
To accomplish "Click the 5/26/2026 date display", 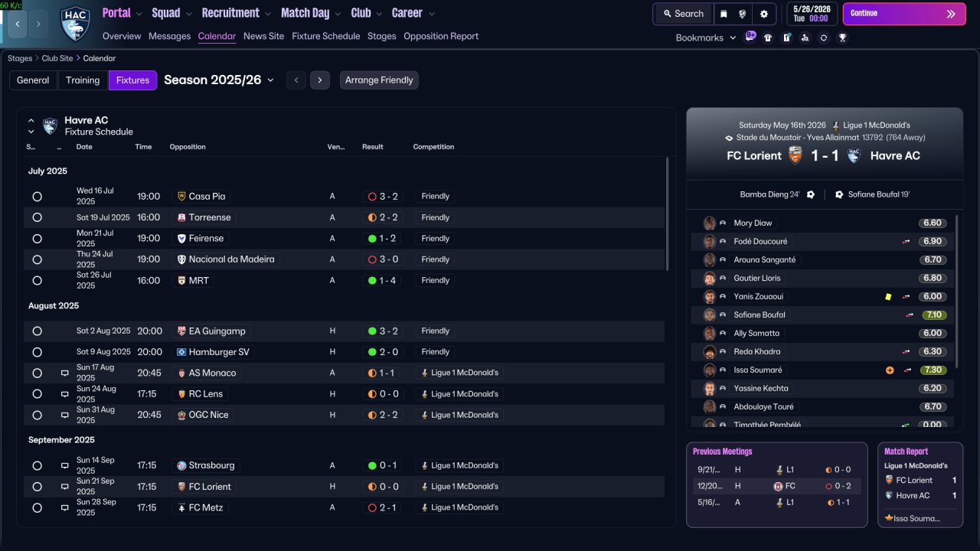I will tap(812, 14).
